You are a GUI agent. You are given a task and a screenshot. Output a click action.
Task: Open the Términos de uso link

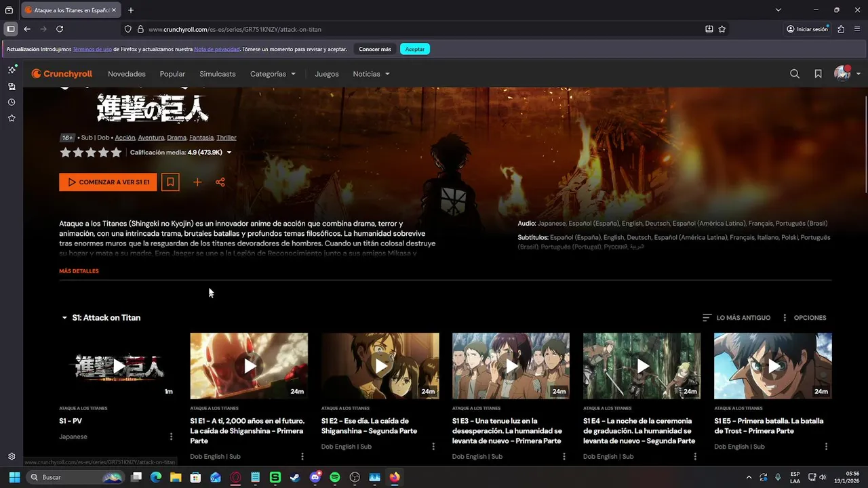click(x=92, y=49)
